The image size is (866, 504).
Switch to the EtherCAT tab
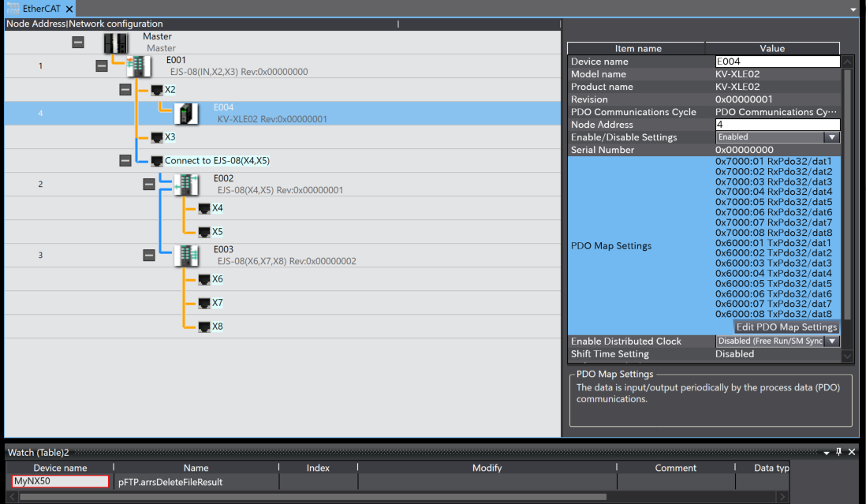[x=35, y=9]
